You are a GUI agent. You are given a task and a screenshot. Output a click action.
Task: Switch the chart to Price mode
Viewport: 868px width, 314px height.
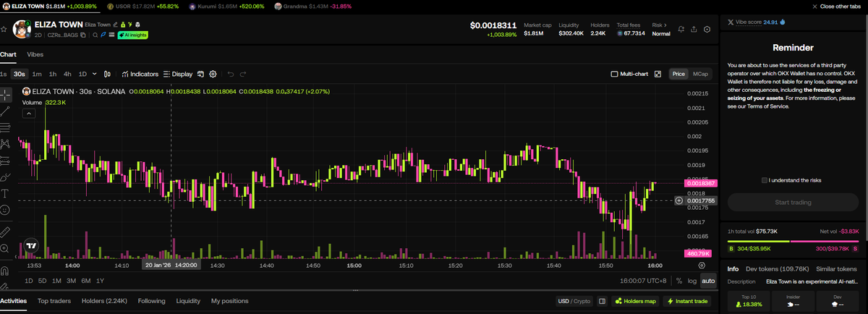point(678,74)
